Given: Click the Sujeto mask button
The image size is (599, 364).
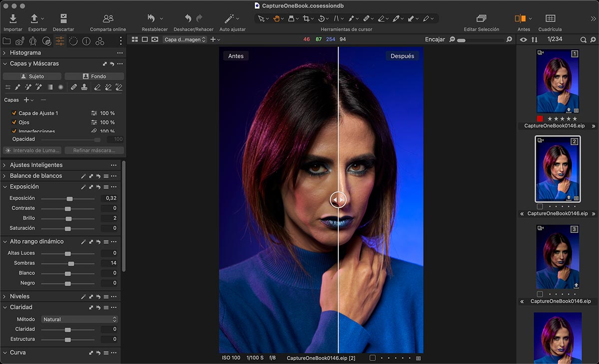Looking at the screenshot, I should pyautogui.click(x=32, y=76).
